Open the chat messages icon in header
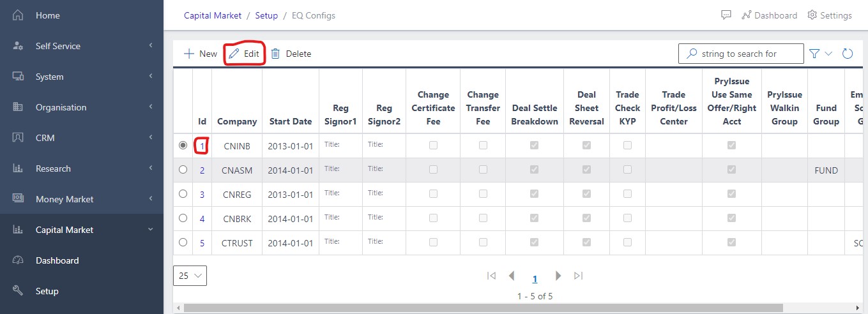The height and width of the screenshot is (314, 868). pyautogui.click(x=726, y=15)
